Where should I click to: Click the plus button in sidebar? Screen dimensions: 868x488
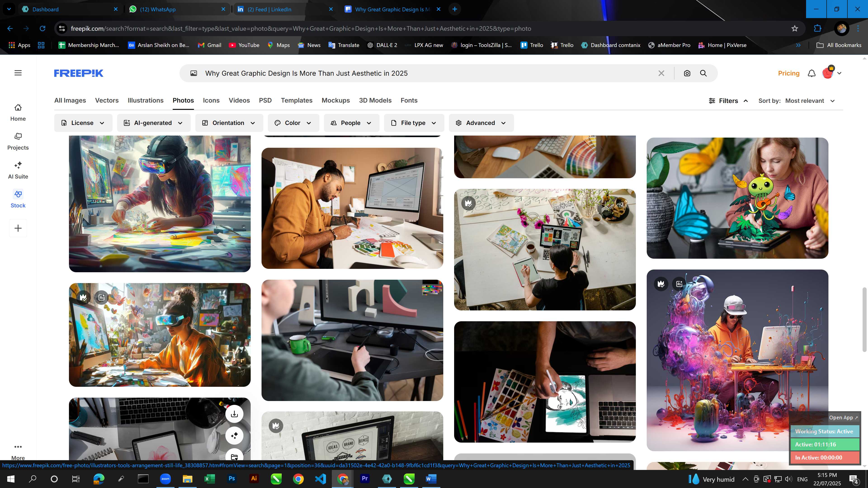(x=18, y=228)
